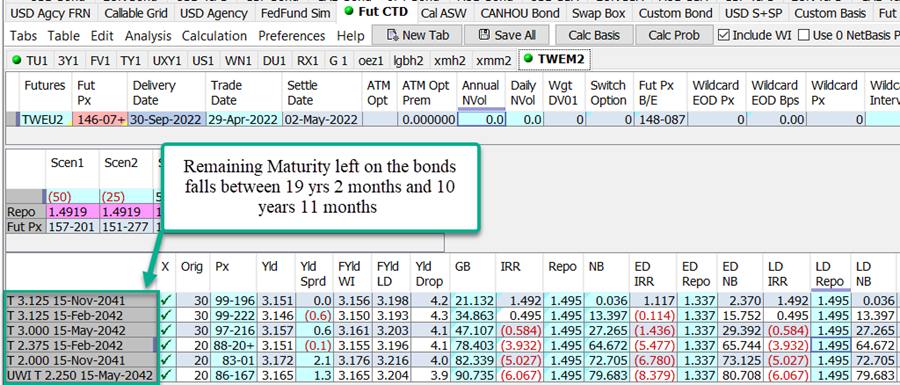Click the LD Repo column header
Screen dimensions: 900x385
pos(829,274)
